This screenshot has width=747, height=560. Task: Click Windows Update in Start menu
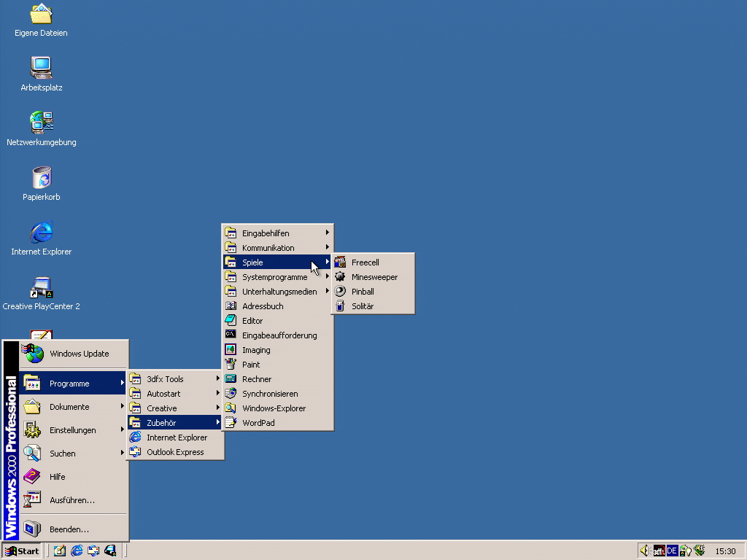tap(74, 354)
